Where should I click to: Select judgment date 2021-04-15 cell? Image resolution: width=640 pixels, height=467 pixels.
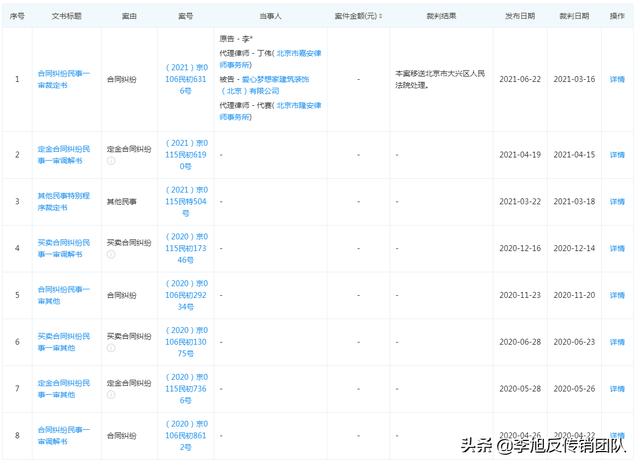574,155
